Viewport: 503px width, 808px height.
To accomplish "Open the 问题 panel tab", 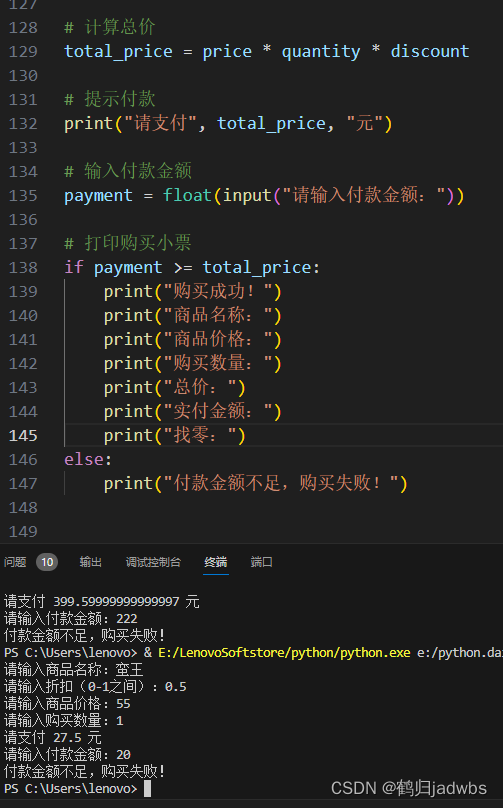I will pyautogui.click(x=15, y=562).
